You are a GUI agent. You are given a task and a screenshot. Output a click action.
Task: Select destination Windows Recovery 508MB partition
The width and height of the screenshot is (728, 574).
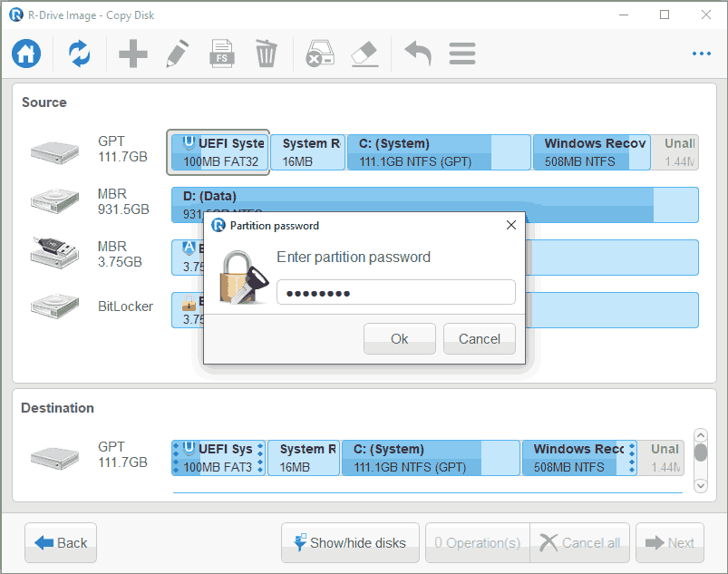pos(579,458)
